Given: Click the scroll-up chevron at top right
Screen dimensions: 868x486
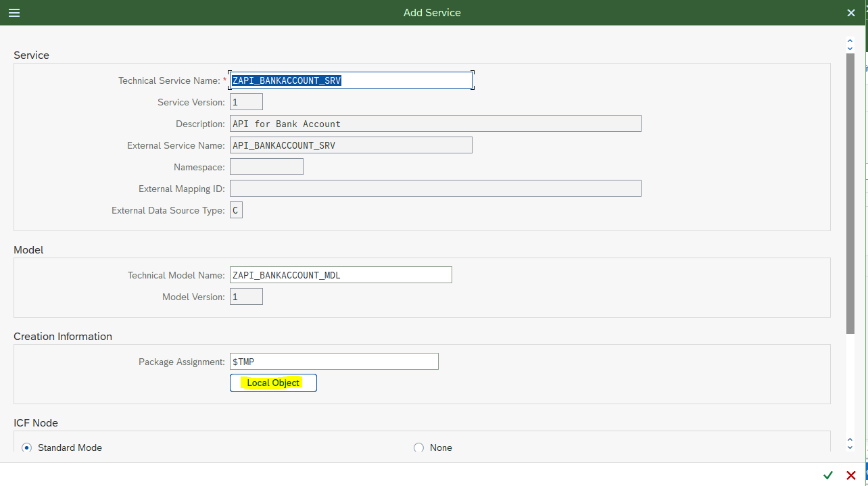Looking at the screenshot, I should point(850,39).
